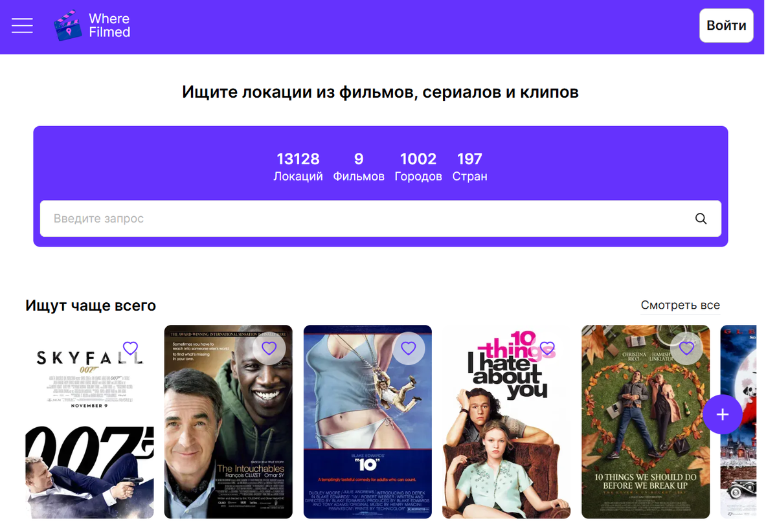
Task: Click the 1002 Городов statistic
Action: point(418,166)
